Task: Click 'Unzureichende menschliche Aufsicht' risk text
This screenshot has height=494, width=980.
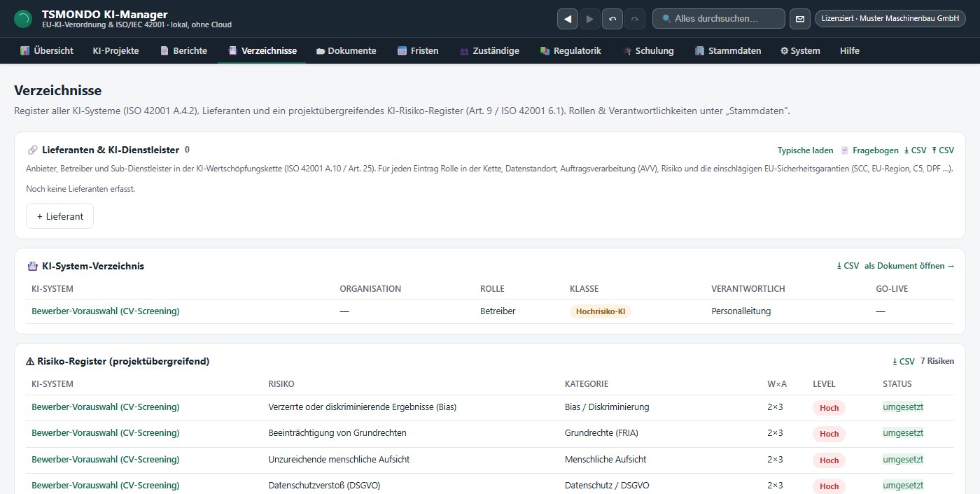Action: tap(339, 460)
